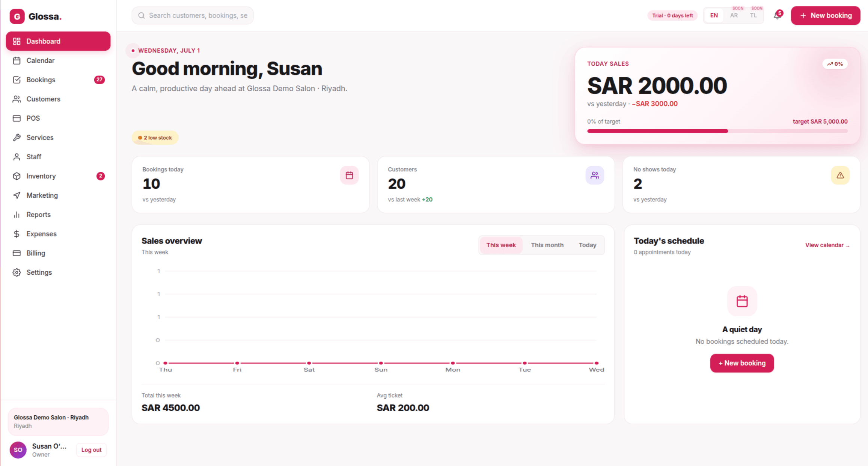Click the Good morning, Susan heading
The image size is (868, 466).
pos(227,69)
